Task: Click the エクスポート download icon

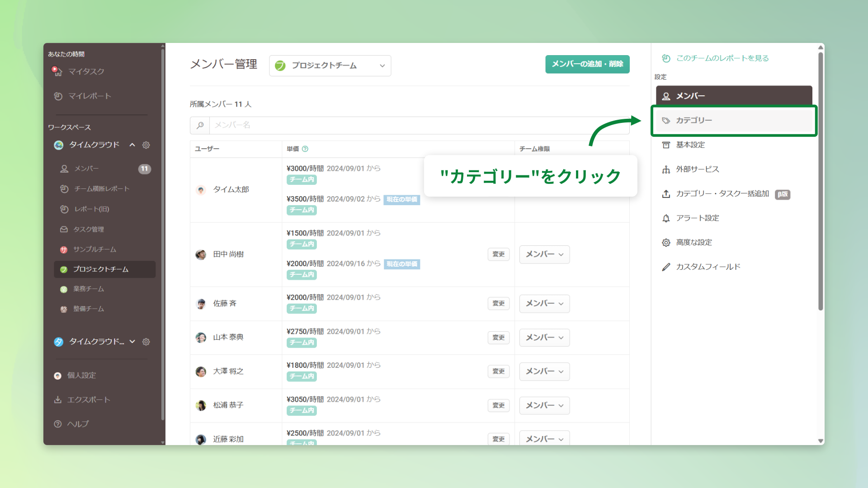Action: [x=58, y=400]
